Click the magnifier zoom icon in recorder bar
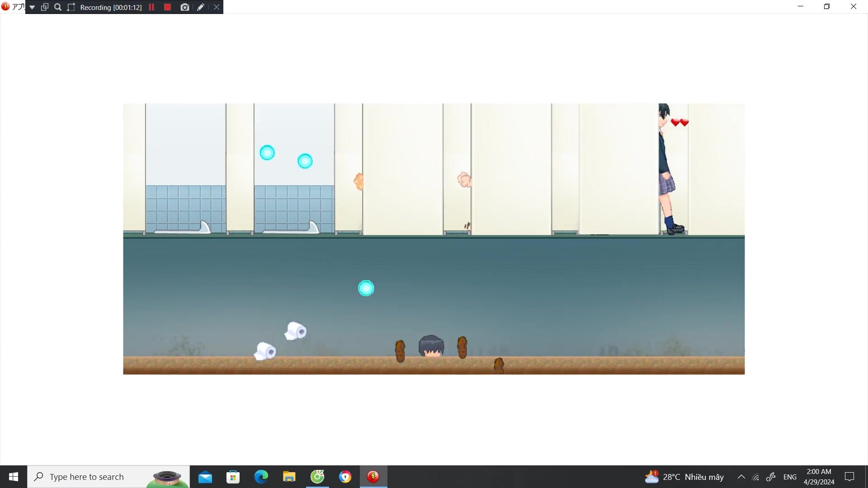Screen dimensions: 868x488 [58, 7]
